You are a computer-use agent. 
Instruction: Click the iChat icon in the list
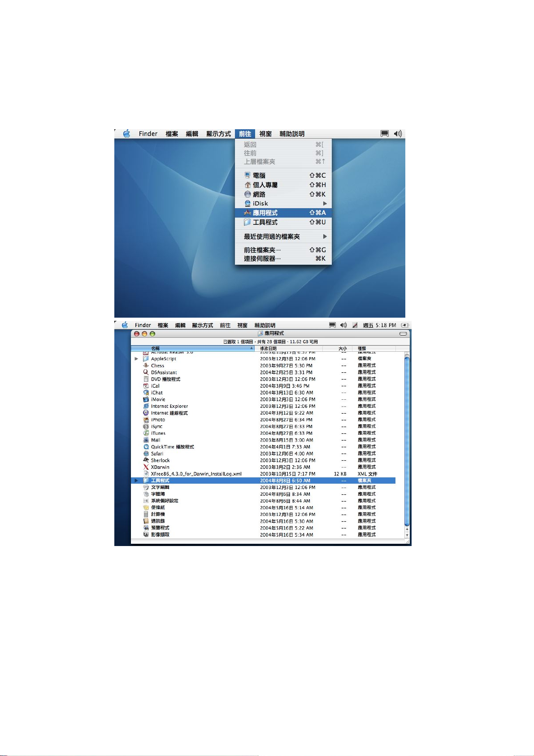tap(146, 392)
